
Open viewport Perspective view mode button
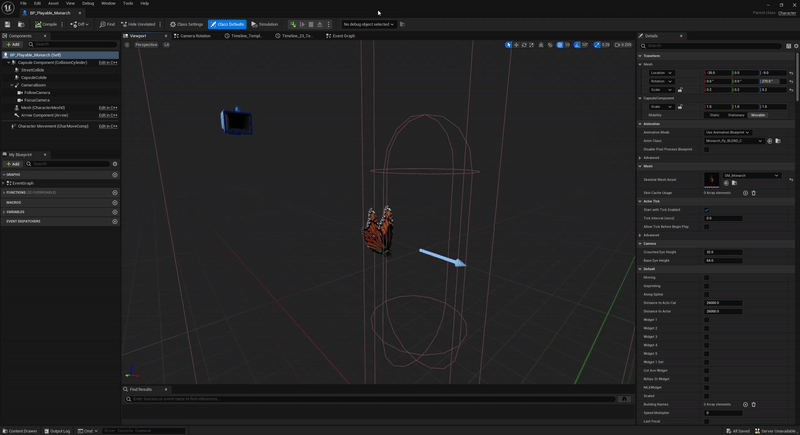pyautogui.click(x=146, y=45)
